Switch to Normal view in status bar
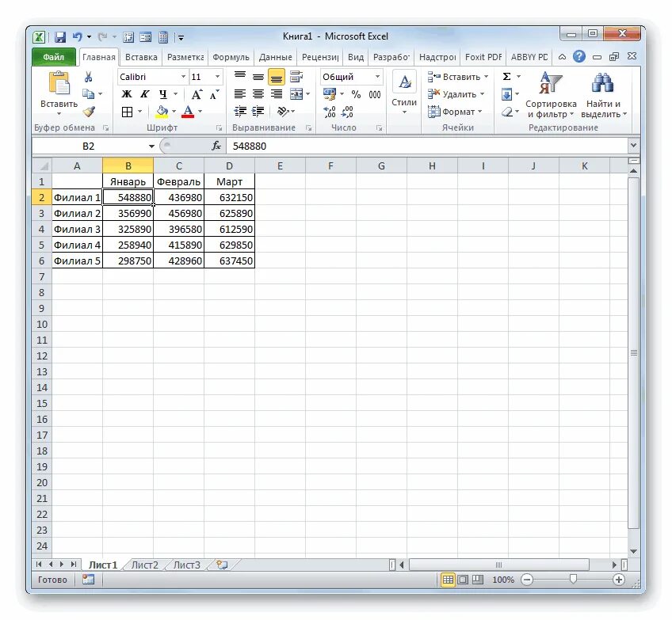The width and height of the screenshot is (672, 620). pyautogui.click(x=448, y=580)
